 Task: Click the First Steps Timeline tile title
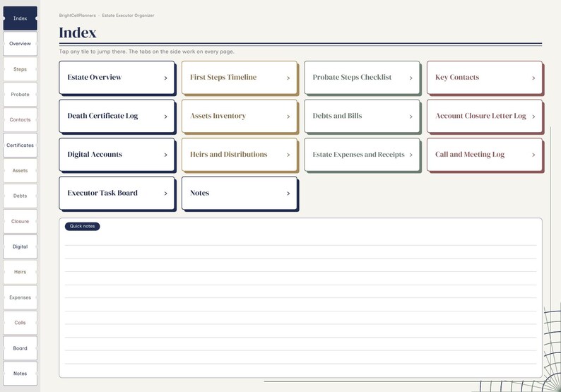pos(223,77)
